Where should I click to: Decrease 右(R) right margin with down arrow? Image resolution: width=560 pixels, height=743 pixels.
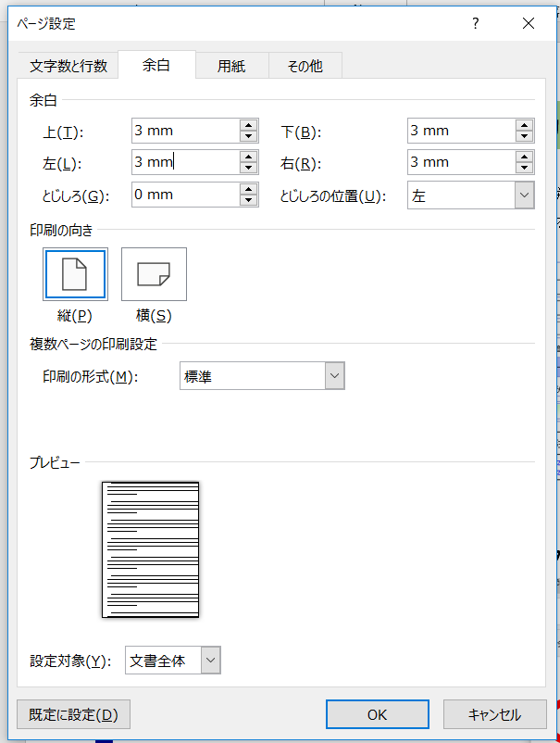click(x=524, y=168)
